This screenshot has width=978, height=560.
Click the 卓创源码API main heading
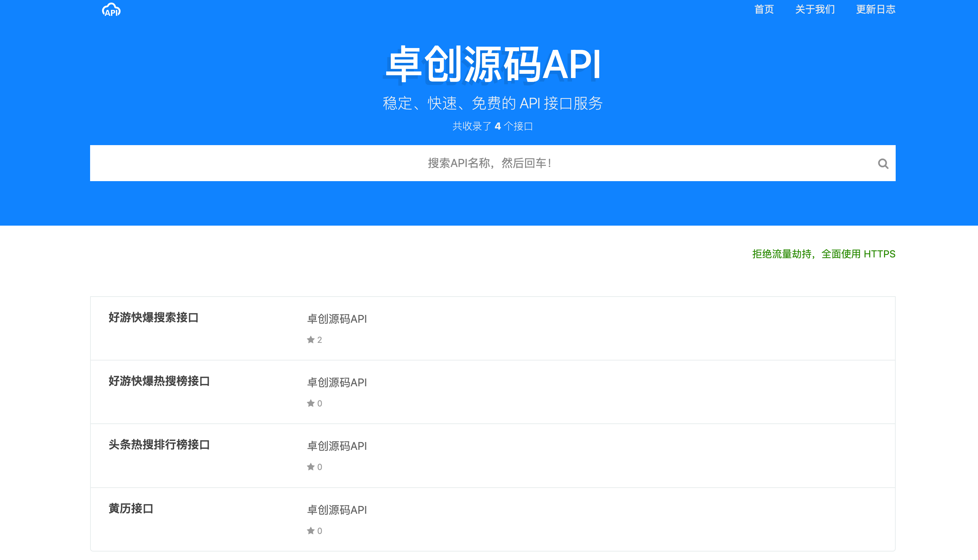[493, 64]
